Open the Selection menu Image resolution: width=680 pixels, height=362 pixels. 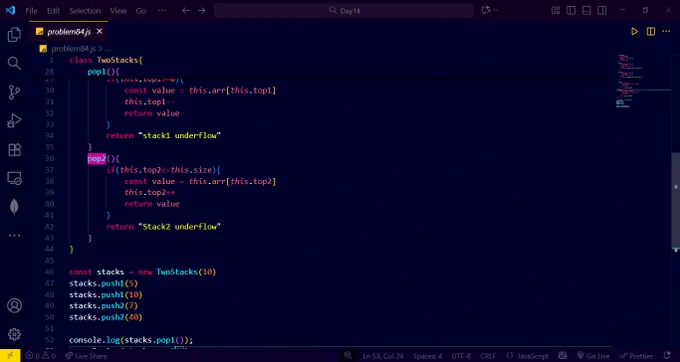pyautogui.click(x=85, y=11)
